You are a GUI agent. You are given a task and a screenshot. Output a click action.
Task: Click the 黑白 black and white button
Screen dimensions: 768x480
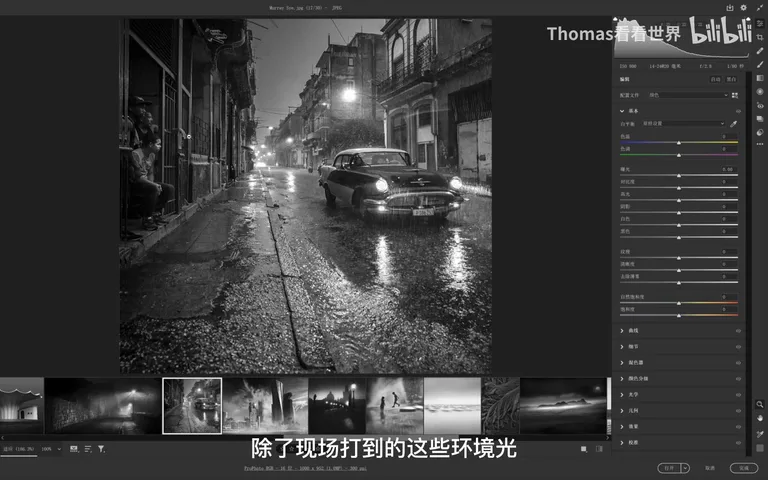pyautogui.click(x=731, y=79)
